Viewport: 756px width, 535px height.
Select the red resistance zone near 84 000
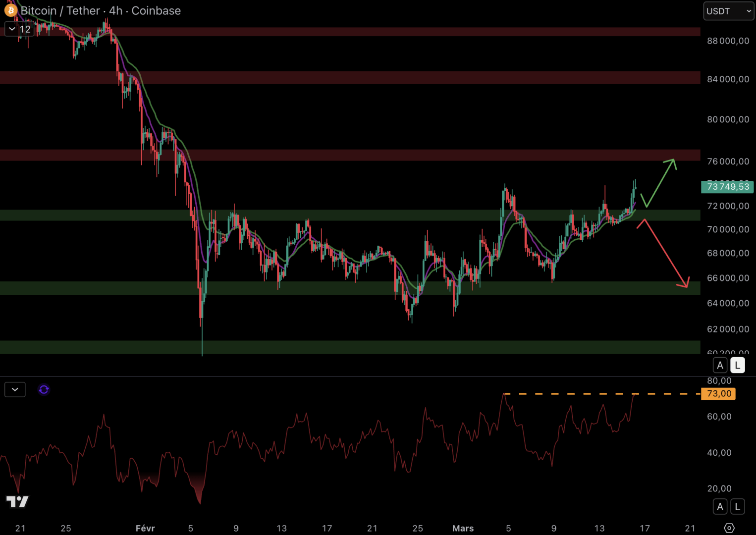coord(347,78)
